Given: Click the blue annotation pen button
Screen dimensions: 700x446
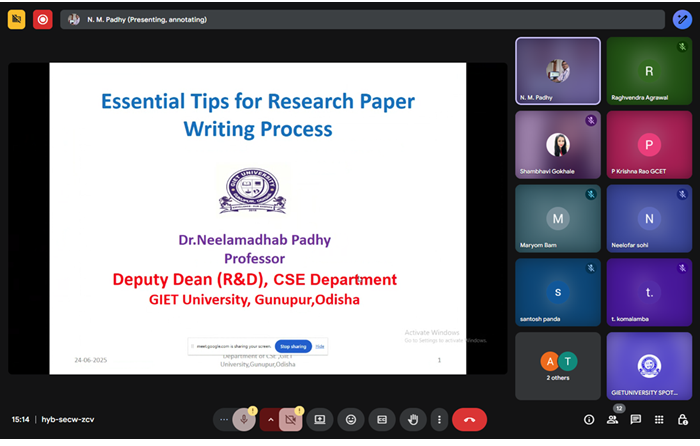Looking at the screenshot, I should click(683, 19).
